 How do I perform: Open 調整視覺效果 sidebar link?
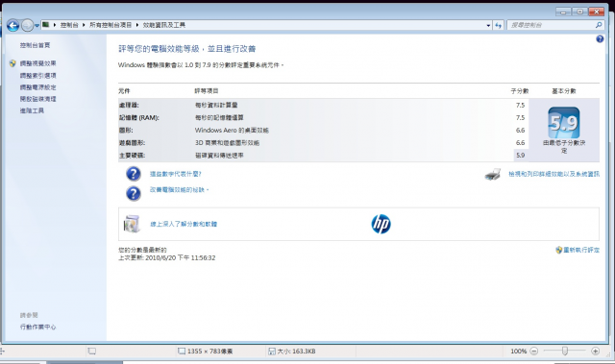coord(38,63)
